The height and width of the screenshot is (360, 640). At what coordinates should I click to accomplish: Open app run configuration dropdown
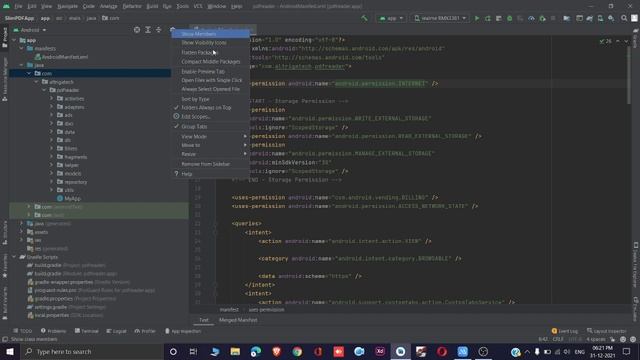tap(391, 18)
